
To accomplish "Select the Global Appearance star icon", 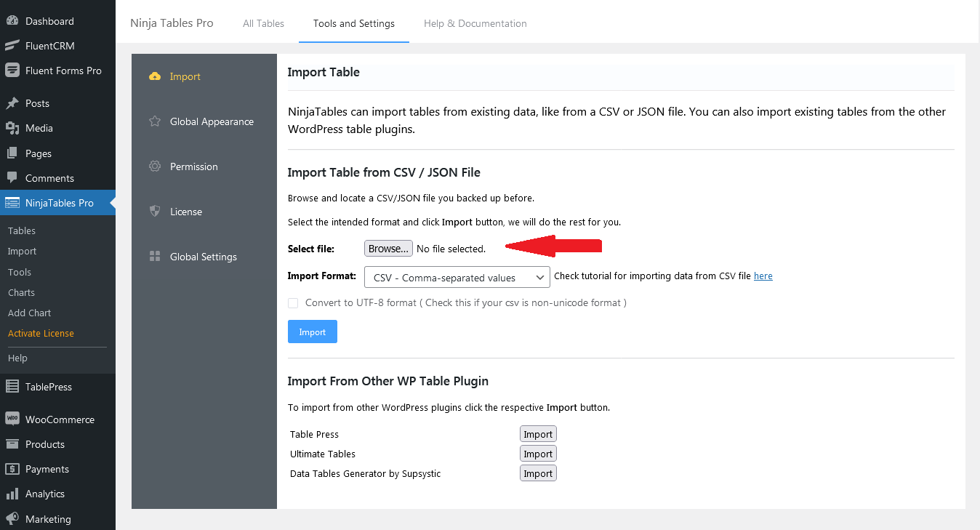I will click(x=154, y=121).
